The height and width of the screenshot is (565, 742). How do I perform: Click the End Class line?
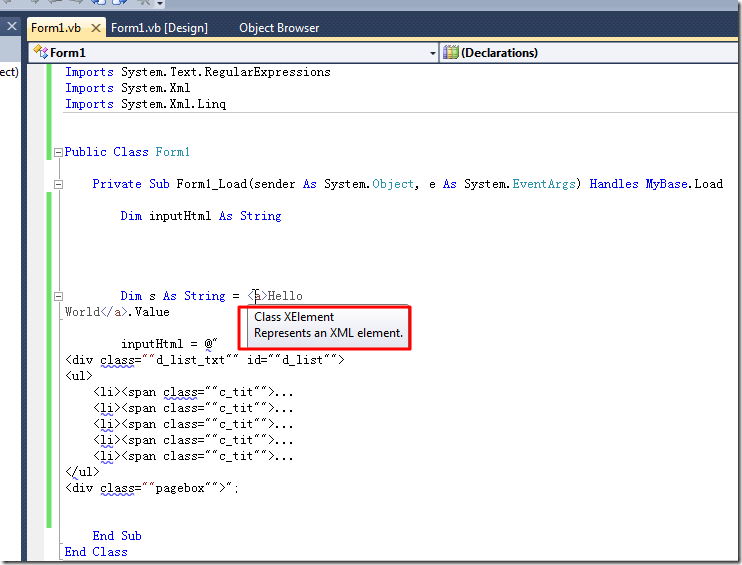(96, 552)
